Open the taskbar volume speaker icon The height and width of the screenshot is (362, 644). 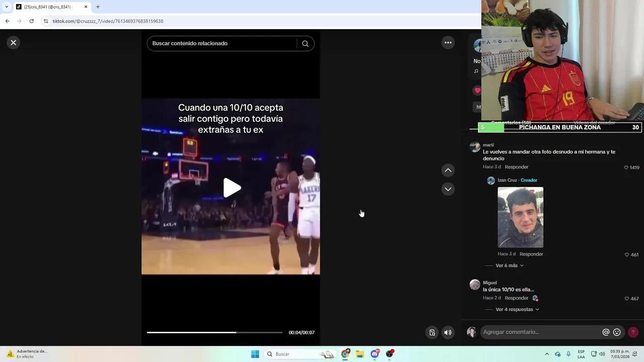click(602, 354)
